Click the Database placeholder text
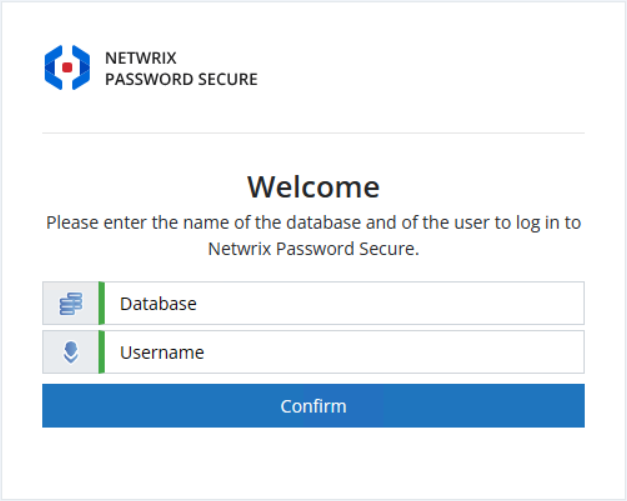 [x=158, y=303]
